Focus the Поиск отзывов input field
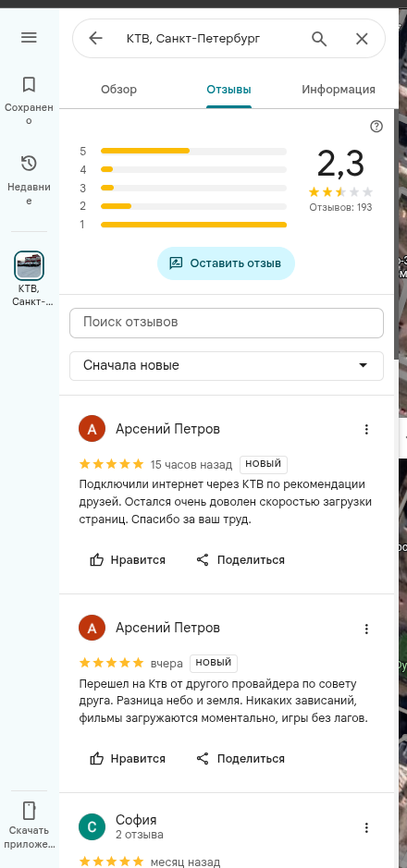Viewport: 407px width, 868px height. click(x=227, y=323)
